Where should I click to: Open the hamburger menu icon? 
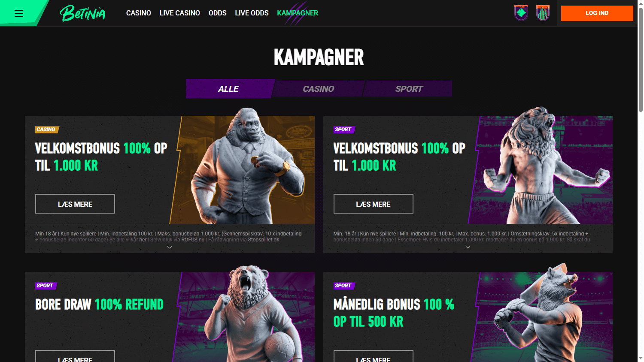(x=19, y=13)
